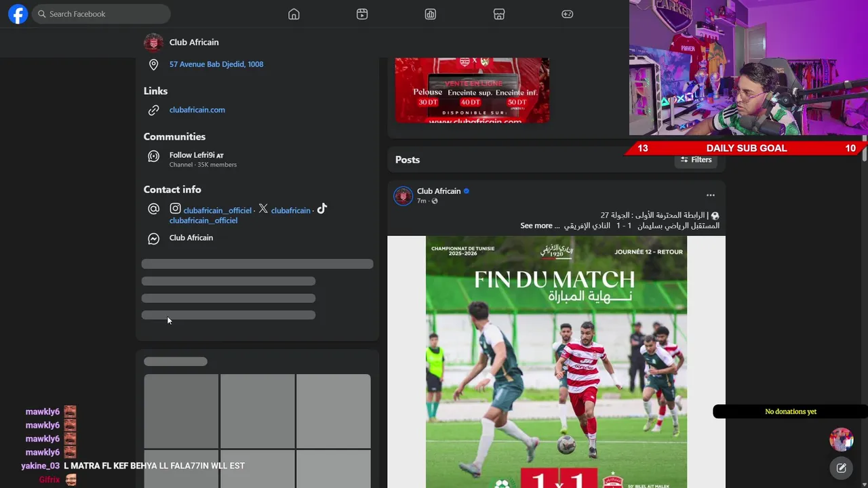Screen dimensions: 868x488
Task: Open the 7m post timestamp
Action: point(422,201)
